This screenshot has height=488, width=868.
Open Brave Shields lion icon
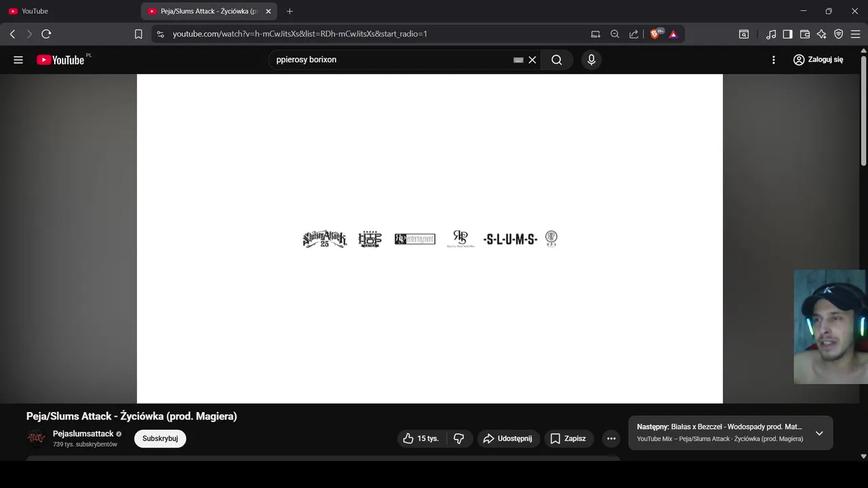(x=656, y=34)
